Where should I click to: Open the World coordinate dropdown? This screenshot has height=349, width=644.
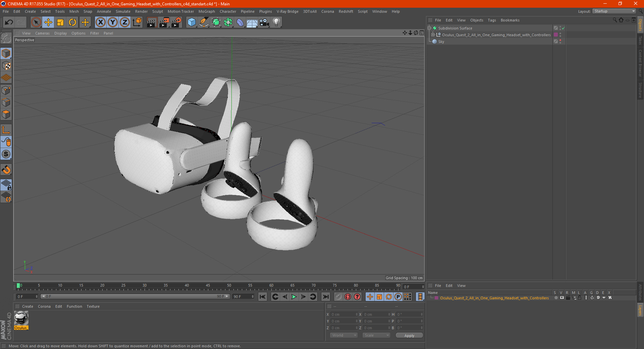click(344, 335)
